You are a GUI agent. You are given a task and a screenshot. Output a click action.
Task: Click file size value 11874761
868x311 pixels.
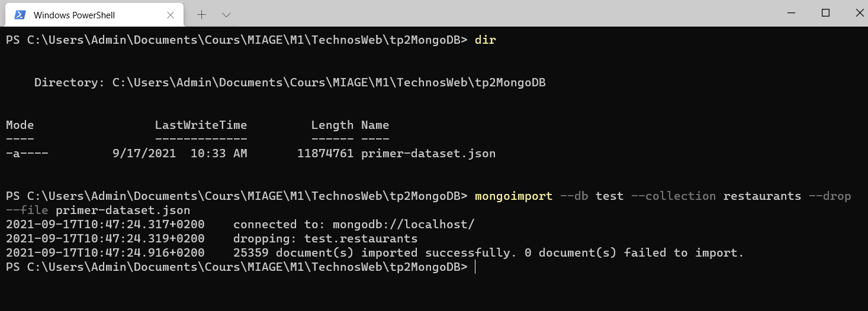coord(325,154)
